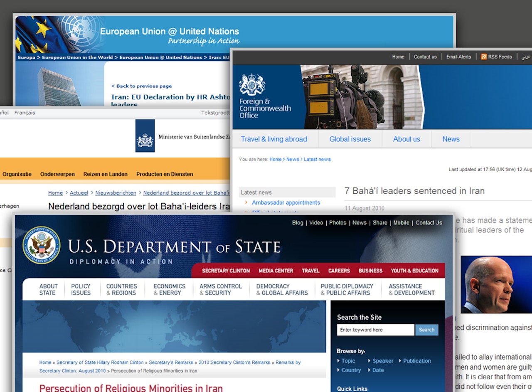The width and height of the screenshot is (532, 392).
Task: Select the Global issues tab
Action: pos(350,139)
